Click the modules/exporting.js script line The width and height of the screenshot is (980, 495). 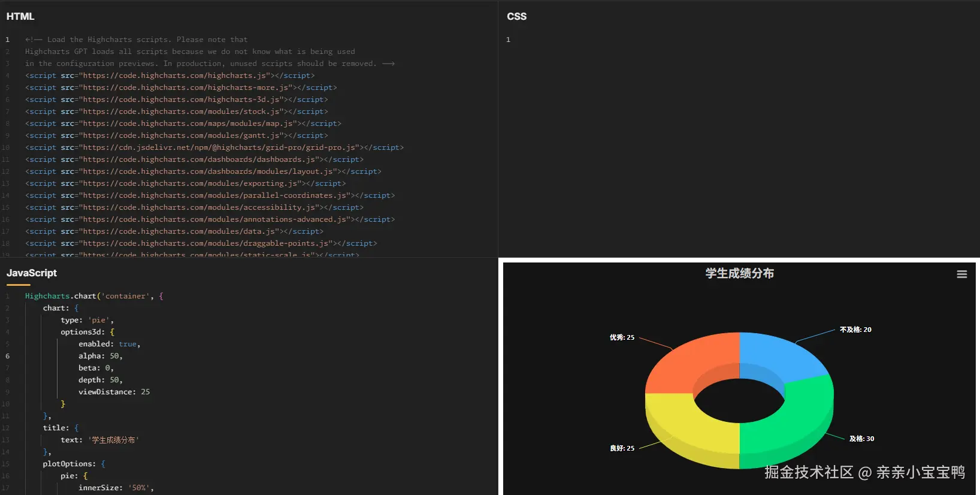pyautogui.click(x=185, y=183)
